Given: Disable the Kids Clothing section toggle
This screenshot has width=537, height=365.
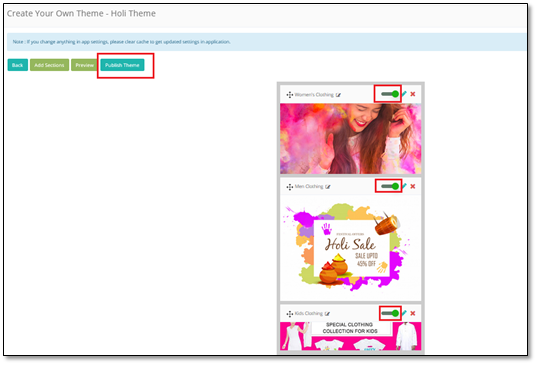Looking at the screenshot, I should click(390, 313).
